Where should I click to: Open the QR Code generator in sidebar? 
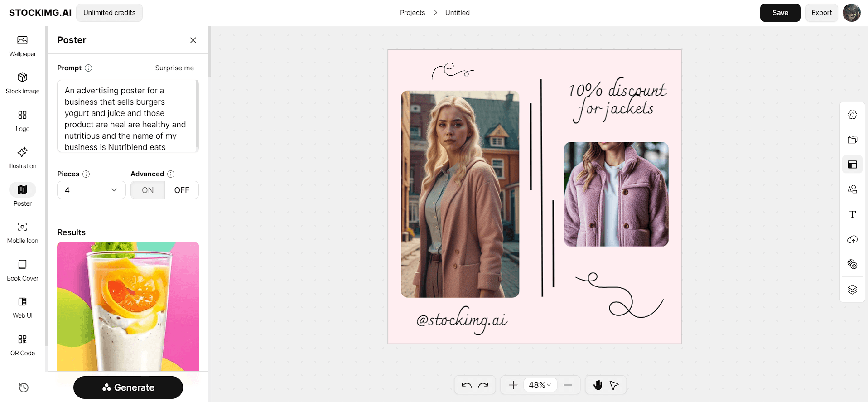pos(23,345)
